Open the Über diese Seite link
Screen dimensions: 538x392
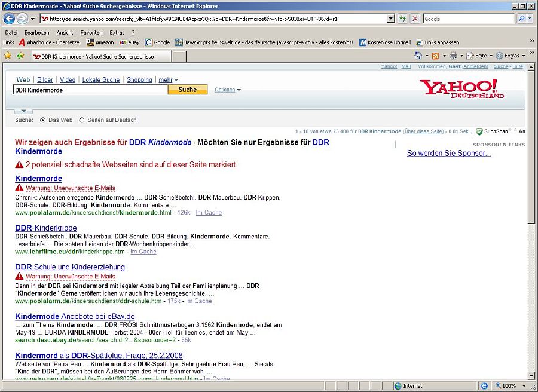coord(423,131)
